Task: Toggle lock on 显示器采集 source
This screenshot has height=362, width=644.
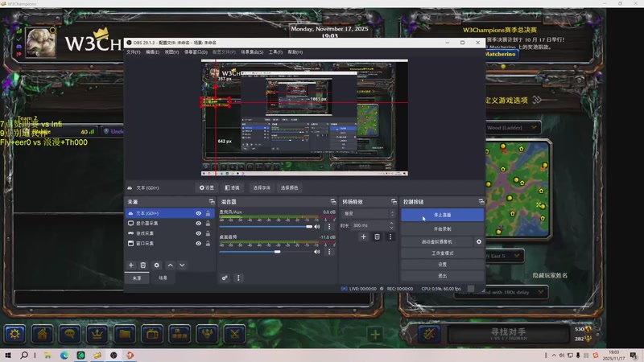Action: coord(208,224)
